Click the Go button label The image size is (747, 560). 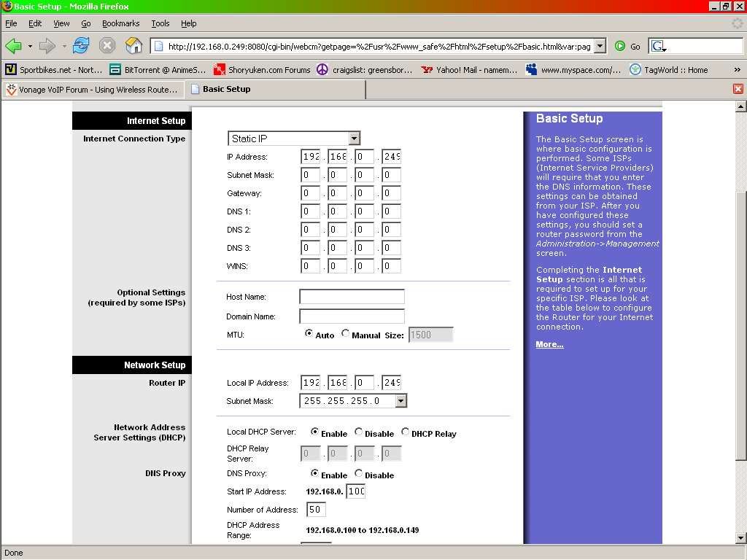[635, 47]
